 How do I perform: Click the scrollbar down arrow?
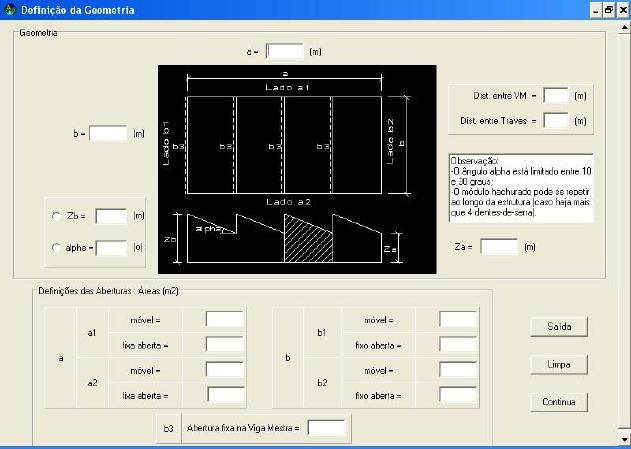pyautogui.click(x=624, y=439)
